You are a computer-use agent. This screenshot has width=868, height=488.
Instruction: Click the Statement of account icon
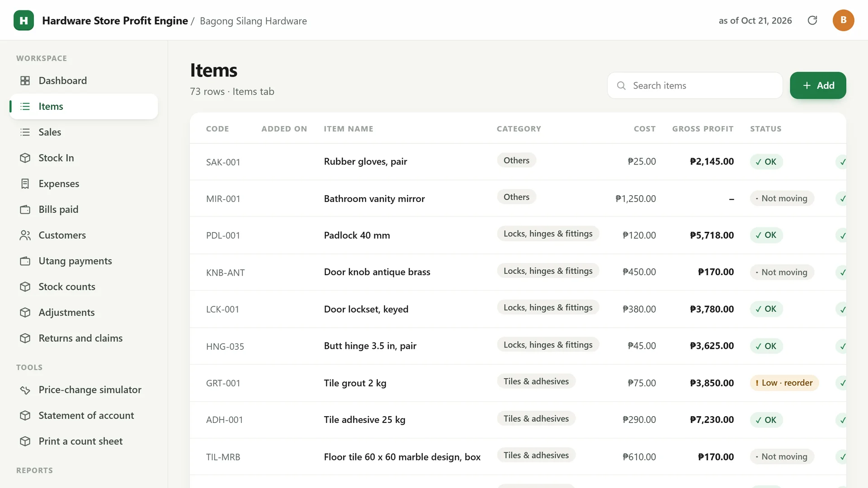pos(25,415)
